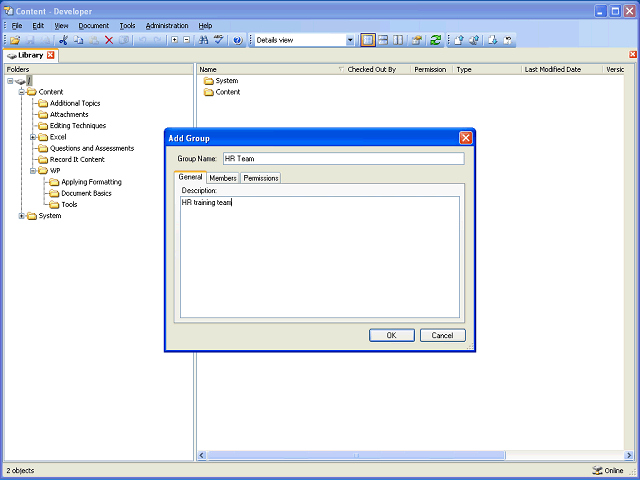
Task: Click the Check In up-arrow icon
Action: [x=459, y=40]
